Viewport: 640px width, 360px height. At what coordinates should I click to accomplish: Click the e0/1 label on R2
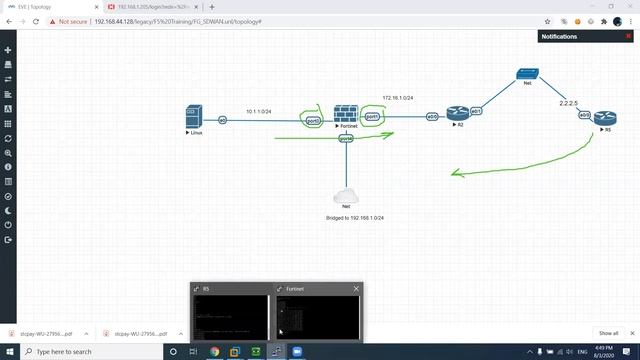pyautogui.click(x=476, y=111)
